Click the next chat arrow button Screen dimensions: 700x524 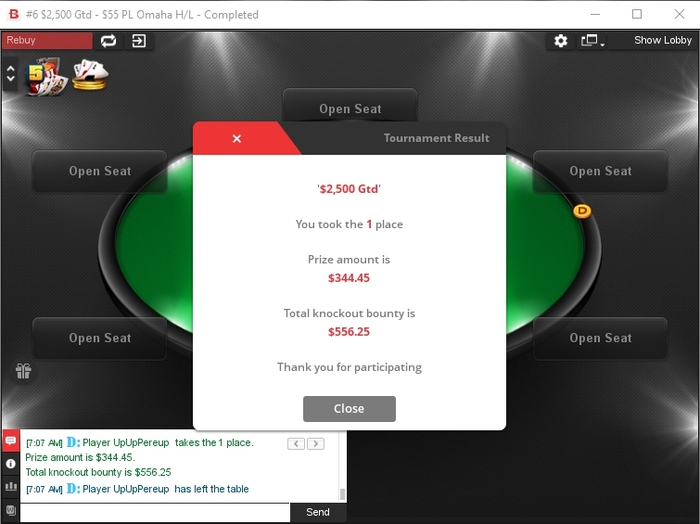(x=316, y=444)
